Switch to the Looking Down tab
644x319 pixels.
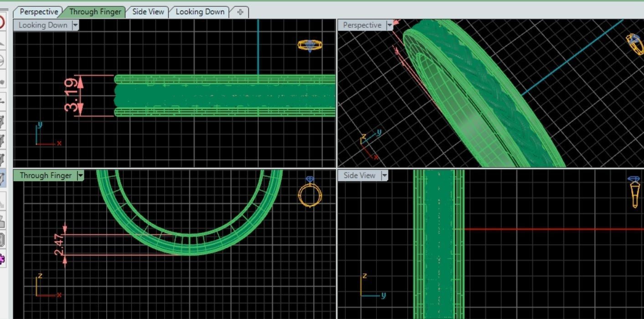[200, 12]
